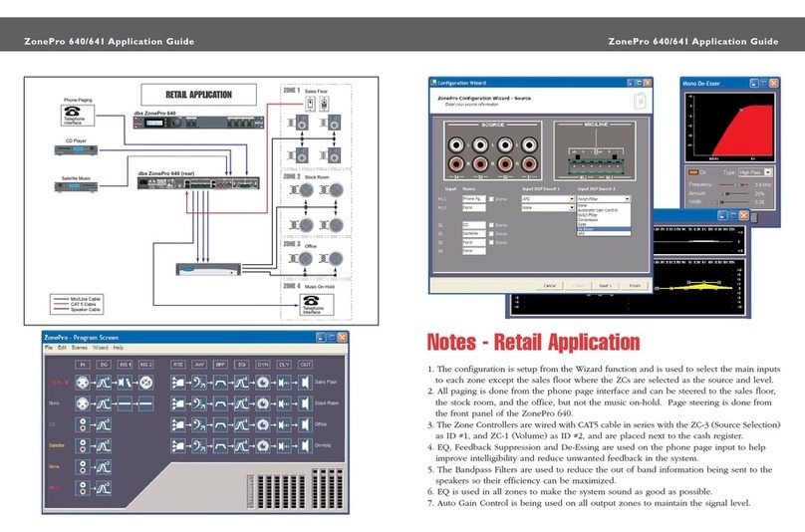Open the Scenes menu
805x532 pixels.
click(x=80, y=348)
